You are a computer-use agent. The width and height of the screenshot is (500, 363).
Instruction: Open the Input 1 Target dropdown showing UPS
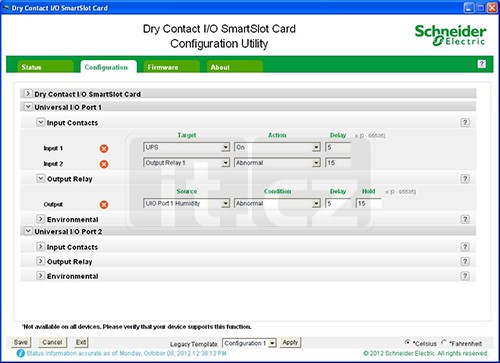point(186,147)
